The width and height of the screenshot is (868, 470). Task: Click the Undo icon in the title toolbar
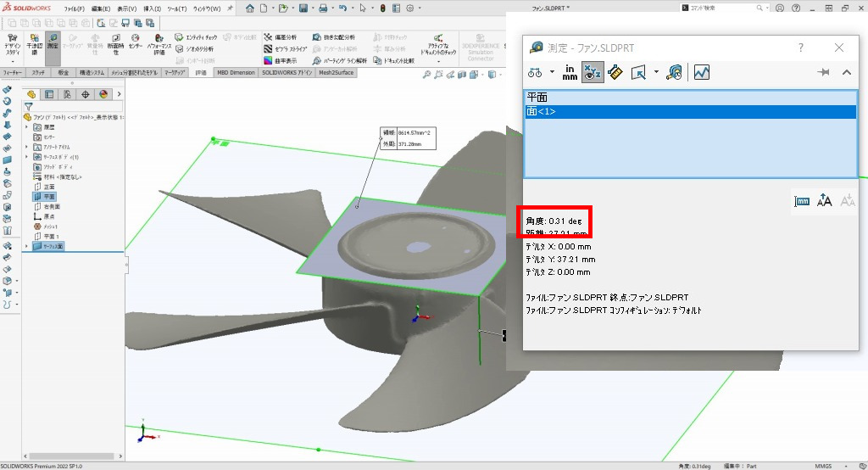(x=342, y=8)
